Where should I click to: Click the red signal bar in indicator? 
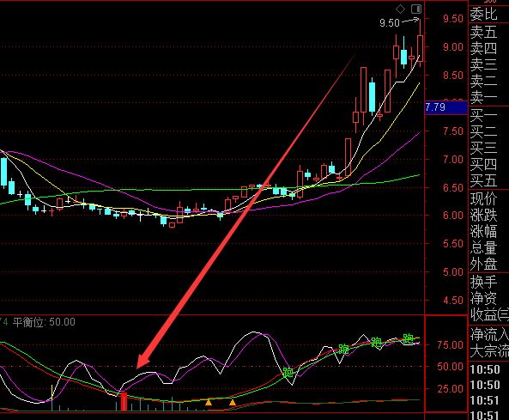pos(124,401)
